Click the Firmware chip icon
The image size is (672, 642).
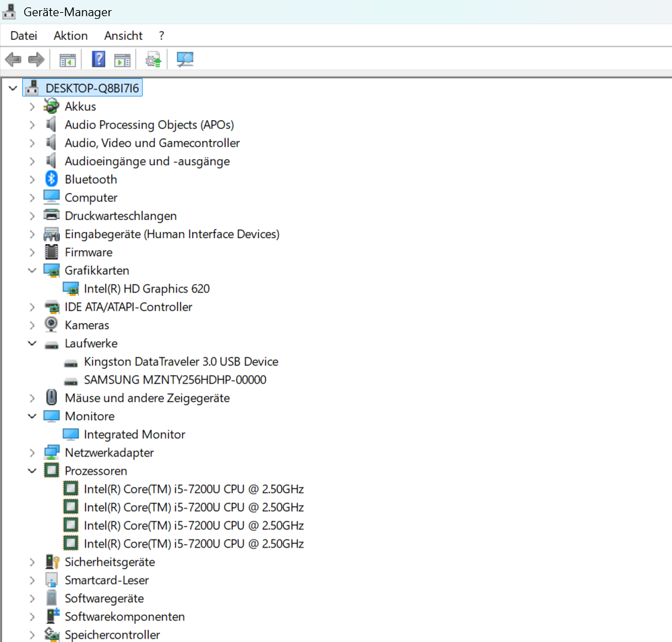pyautogui.click(x=51, y=252)
